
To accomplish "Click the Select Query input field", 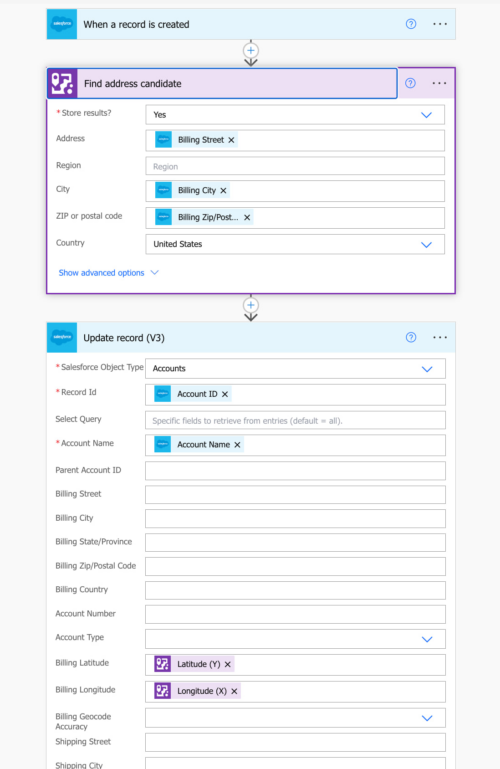I will tap(295, 420).
